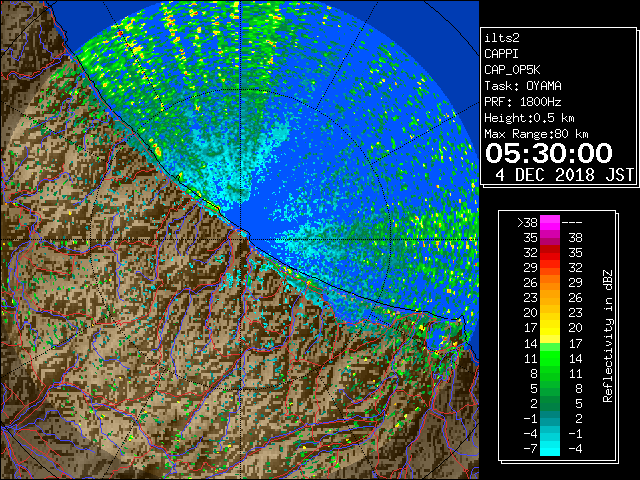The height and width of the screenshot is (480, 640).
Task: Click the 'Reflectivity in dBZ' legend title
Action: pyautogui.click(x=608, y=336)
